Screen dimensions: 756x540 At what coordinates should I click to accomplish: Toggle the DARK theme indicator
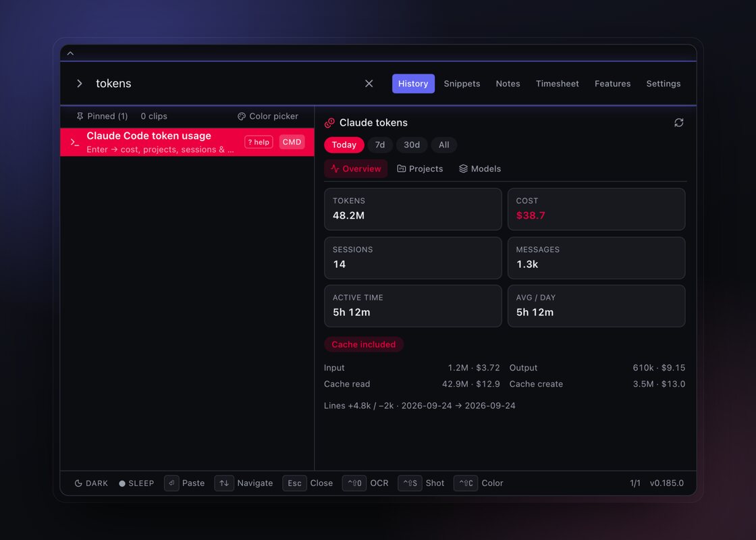[91, 483]
